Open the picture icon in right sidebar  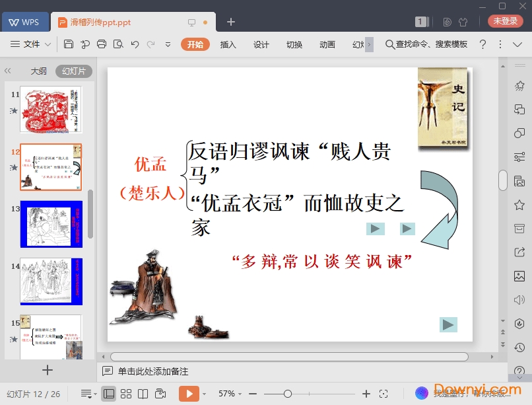tap(519, 276)
